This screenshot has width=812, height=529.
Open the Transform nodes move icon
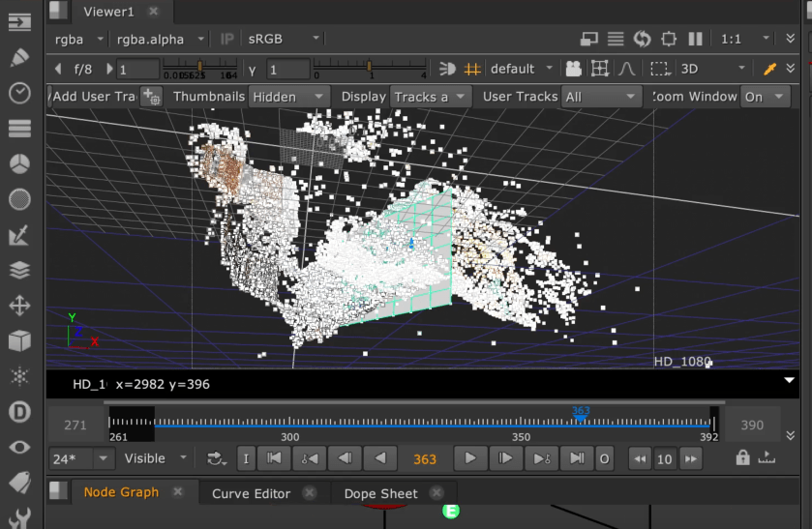tap(18, 307)
